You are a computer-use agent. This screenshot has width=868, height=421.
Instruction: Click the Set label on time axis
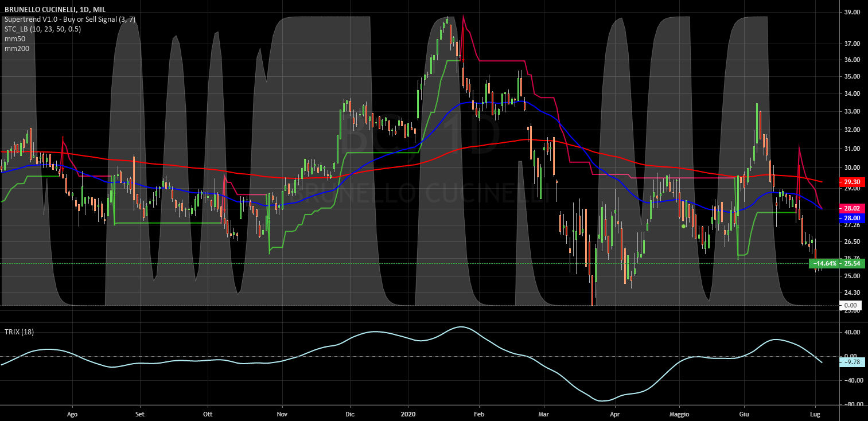(139, 414)
